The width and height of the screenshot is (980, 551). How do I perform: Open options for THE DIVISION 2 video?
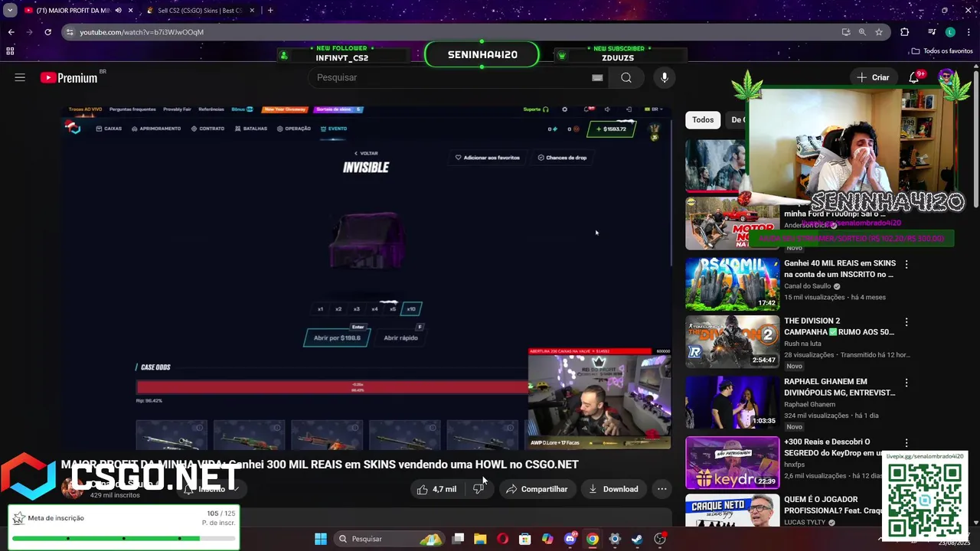coord(906,322)
